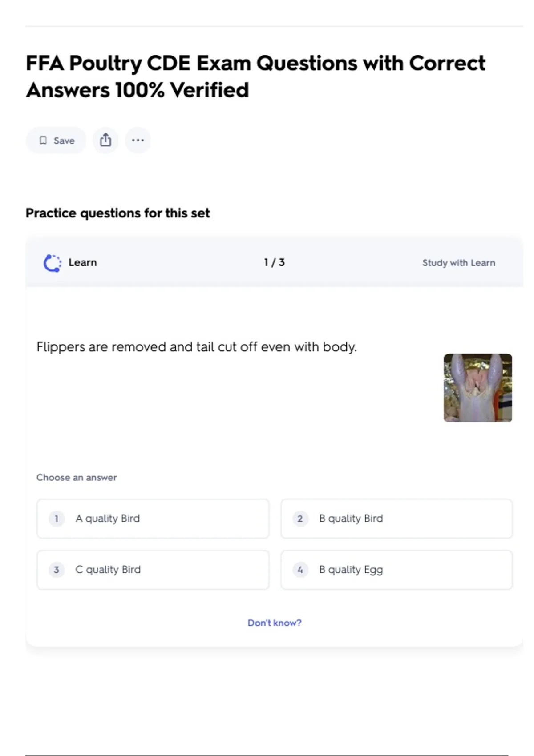
Task: Click the number 1 answer badge
Action: pyautogui.click(x=57, y=519)
